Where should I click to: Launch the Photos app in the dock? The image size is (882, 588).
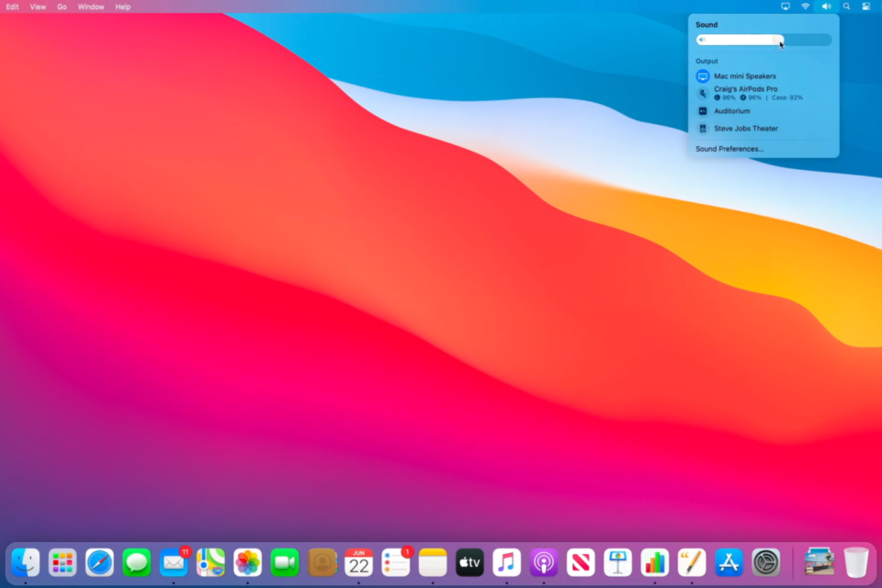click(x=247, y=561)
